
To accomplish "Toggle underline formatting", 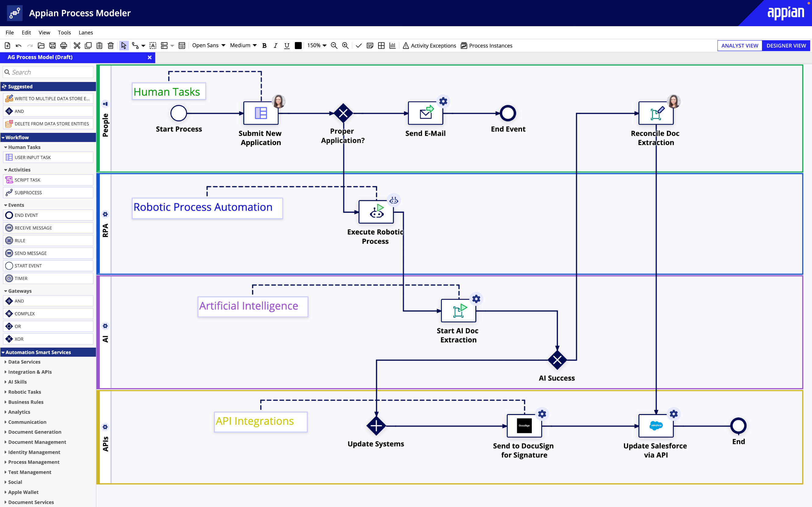I will point(287,45).
